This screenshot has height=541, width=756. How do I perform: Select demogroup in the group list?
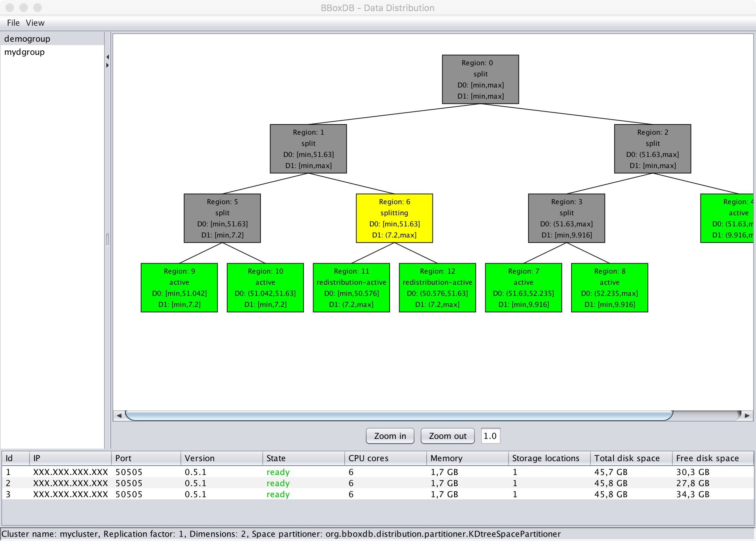click(27, 39)
